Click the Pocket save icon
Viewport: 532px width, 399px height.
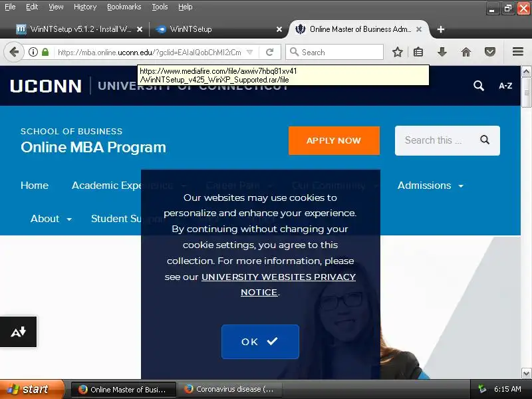click(490, 53)
